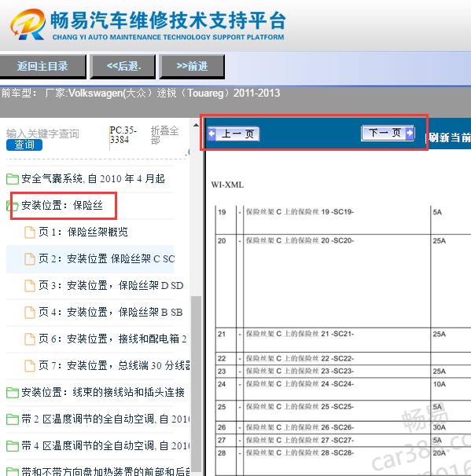Expand 带 2 区温度调节的全自动空调
Screen dimensions: 471x476
[x=105, y=419]
